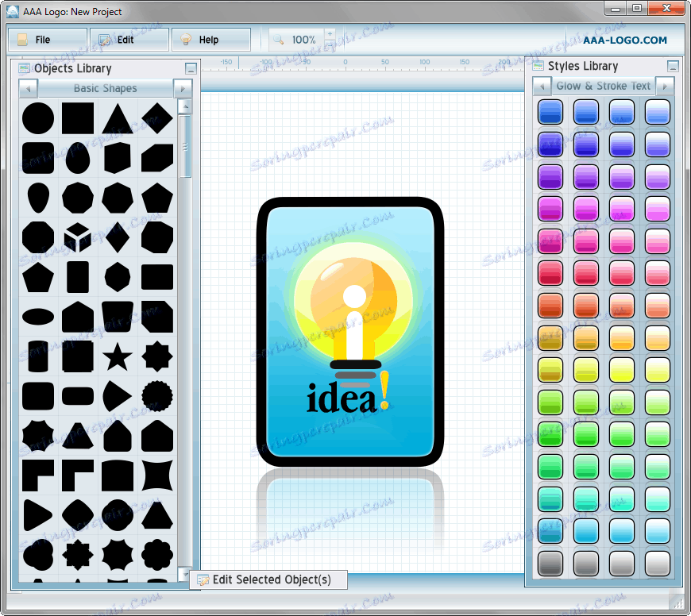Maximize the AAA Logo window

(x=637, y=9)
